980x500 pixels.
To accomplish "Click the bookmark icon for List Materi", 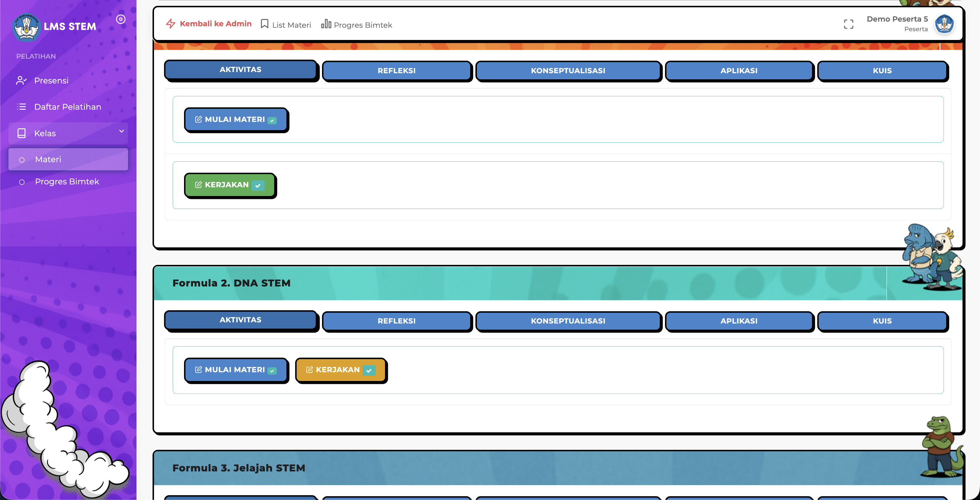I will click(x=265, y=24).
